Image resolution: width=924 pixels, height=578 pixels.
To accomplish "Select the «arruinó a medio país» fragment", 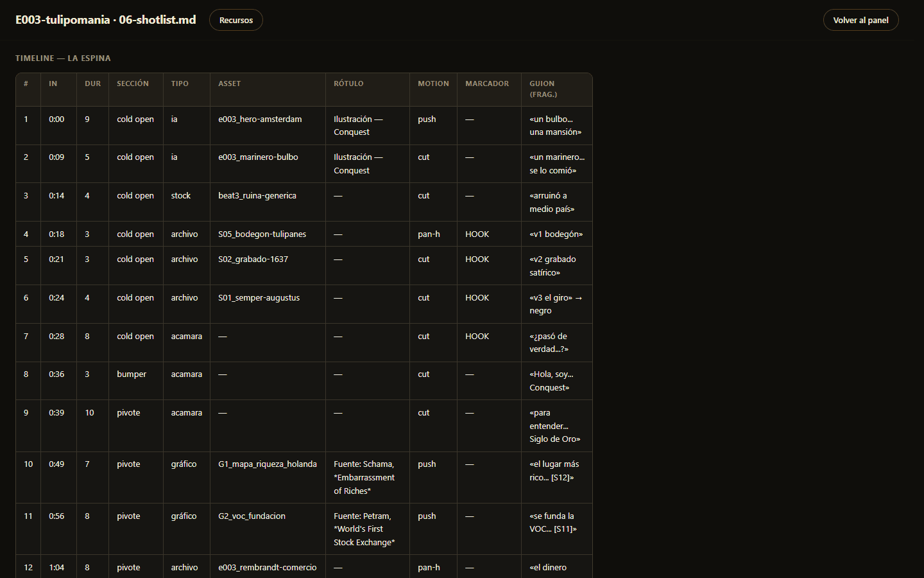I will (552, 202).
